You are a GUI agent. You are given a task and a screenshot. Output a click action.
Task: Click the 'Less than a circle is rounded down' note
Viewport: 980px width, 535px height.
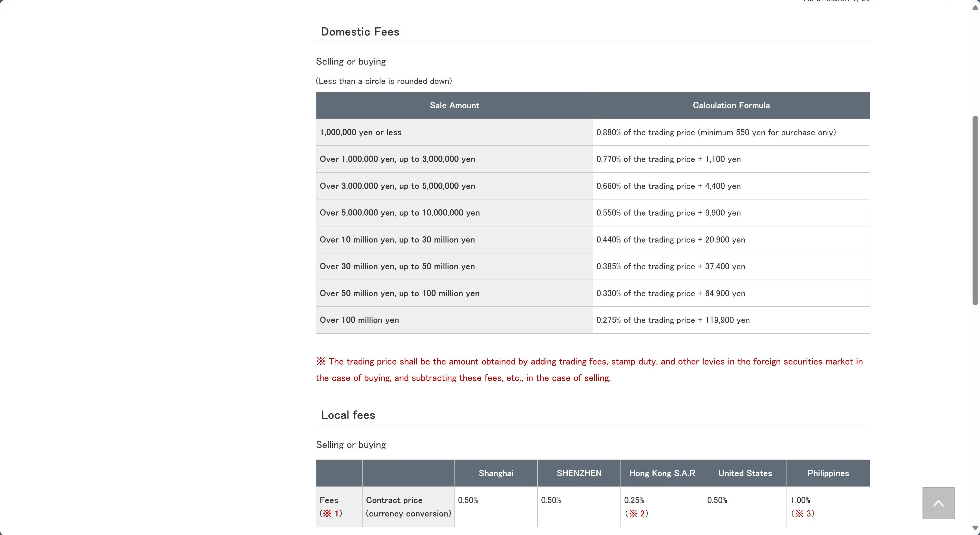coord(384,81)
